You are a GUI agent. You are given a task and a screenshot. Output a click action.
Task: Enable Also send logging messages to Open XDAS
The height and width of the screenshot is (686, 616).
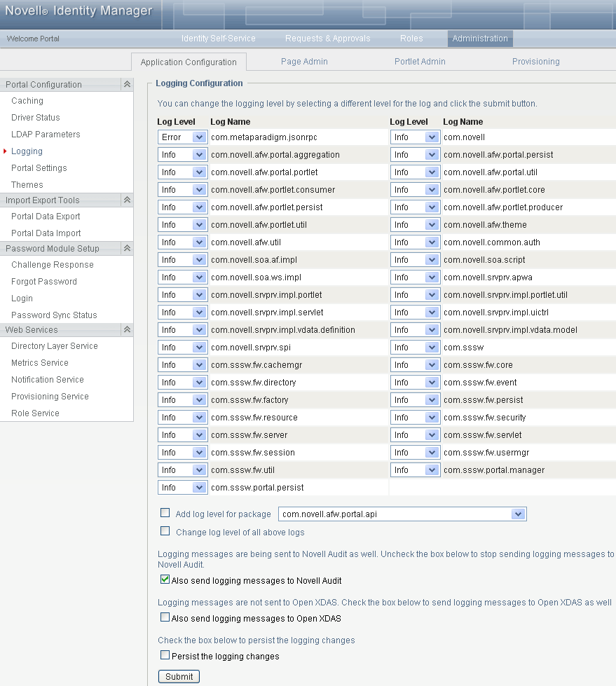(x=165, y=617)
